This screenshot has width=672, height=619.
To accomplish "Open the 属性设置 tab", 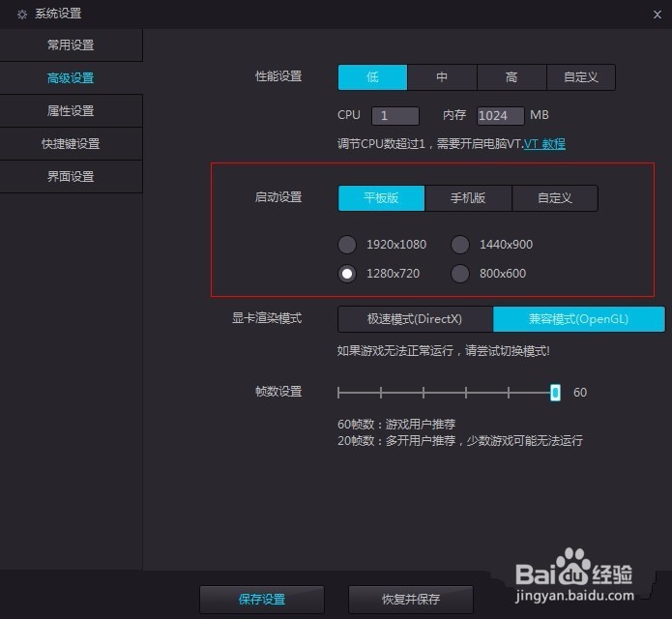I will pyautogui.click(x=71, y=111).
